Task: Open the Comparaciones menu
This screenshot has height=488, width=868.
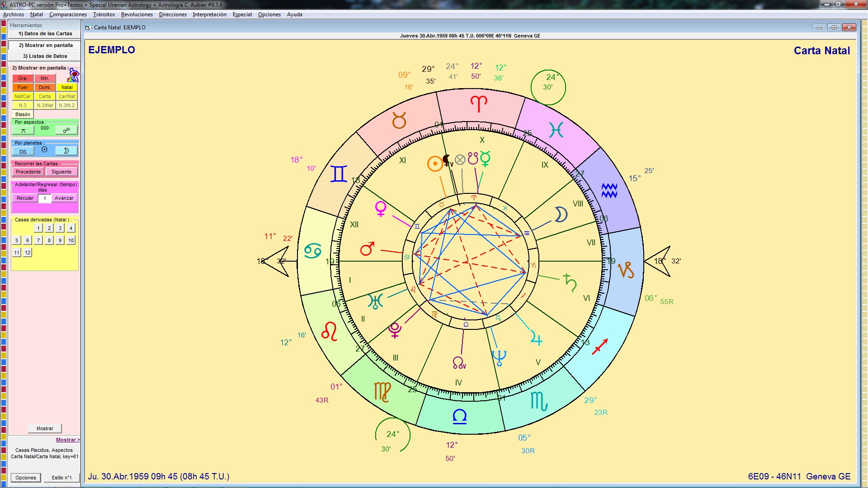Action: pos(68,14)
